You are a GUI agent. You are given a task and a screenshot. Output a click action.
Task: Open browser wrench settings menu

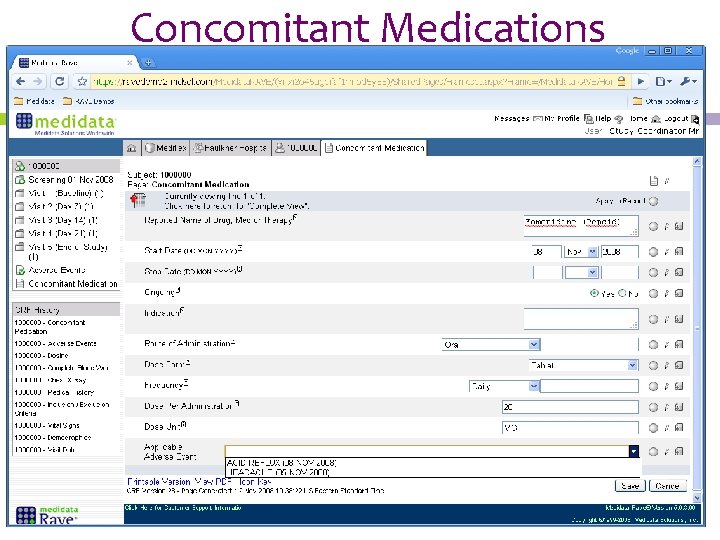[x=688, y=81]
